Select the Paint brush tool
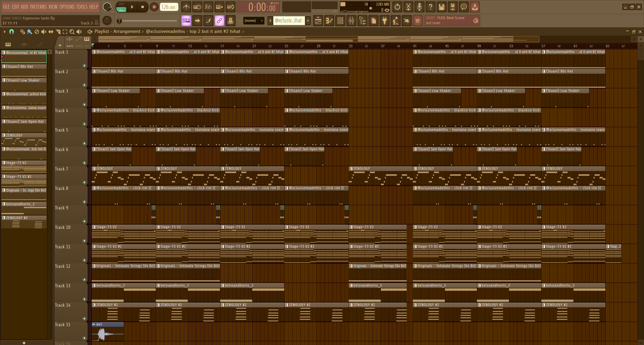The height and width of the screenshot is (345, 644). (30, 32)
